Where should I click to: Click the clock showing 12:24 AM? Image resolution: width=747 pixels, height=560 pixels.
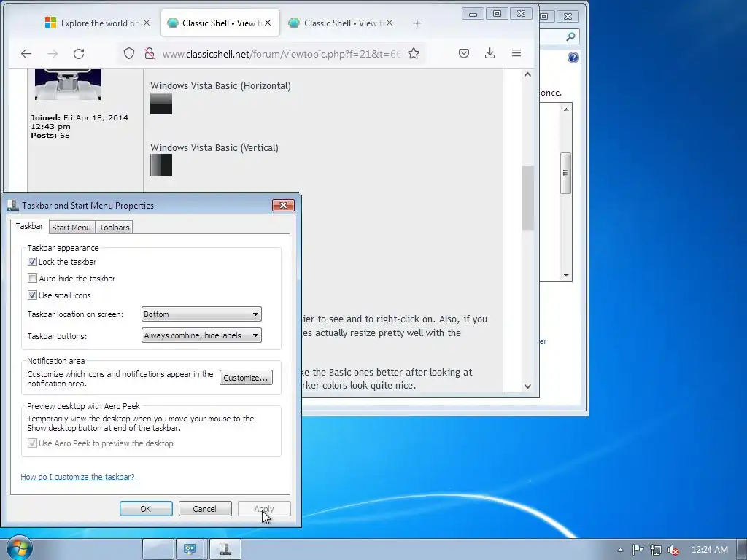[x=709, y=550]
